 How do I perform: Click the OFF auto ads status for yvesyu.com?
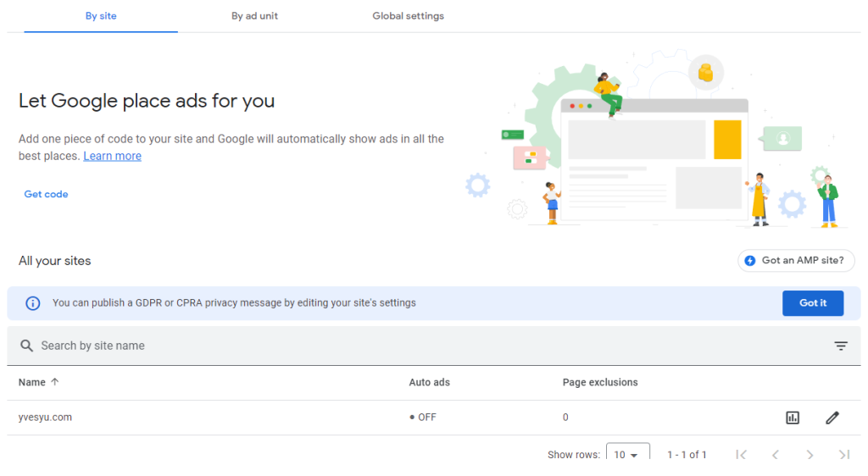click(423, 418)
